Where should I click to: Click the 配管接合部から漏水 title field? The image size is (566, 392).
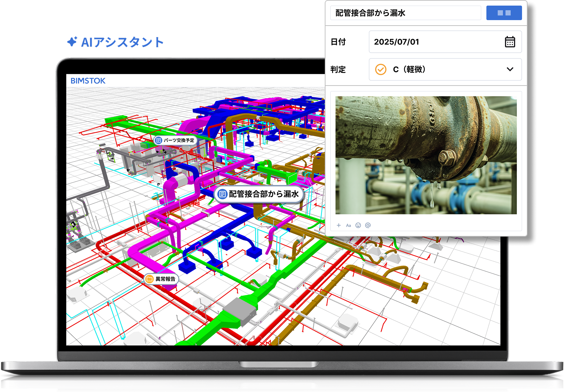pyautogui.click(x=406, y=13)
